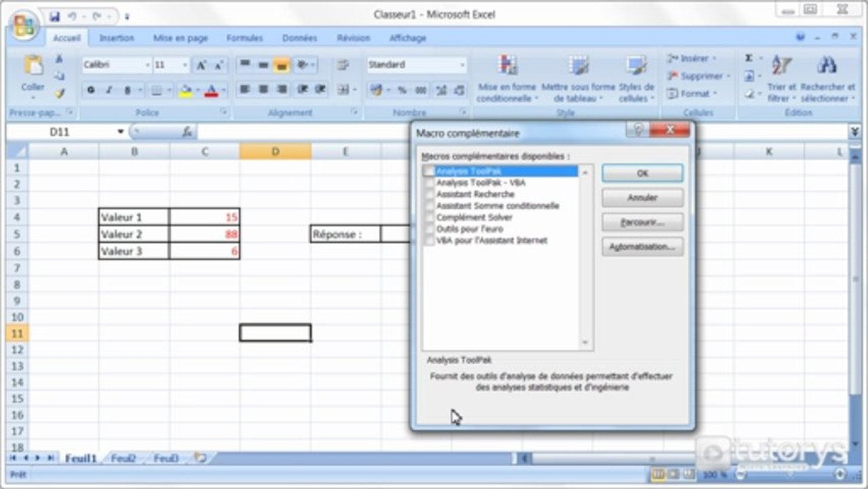
Task: Open the Données ribbon tab
Action: (299, 38)
